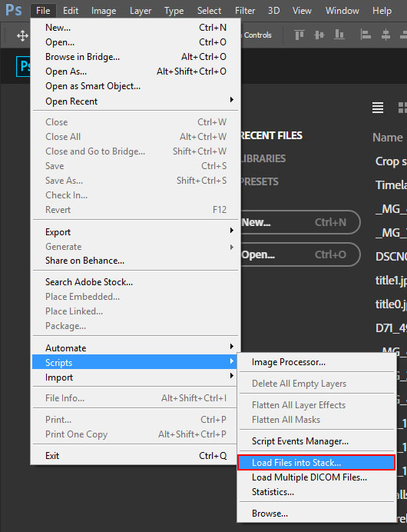This screenshot has height=532, width=407.
Task: Open the Filter menu
Action: pyautogui.click(x=245, y=11)
